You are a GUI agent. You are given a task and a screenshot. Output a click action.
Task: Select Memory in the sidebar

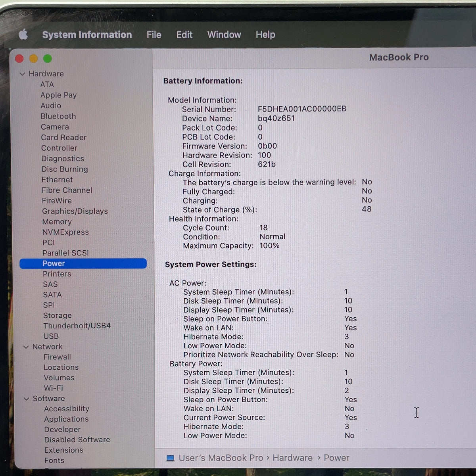[x=57, y=222]
